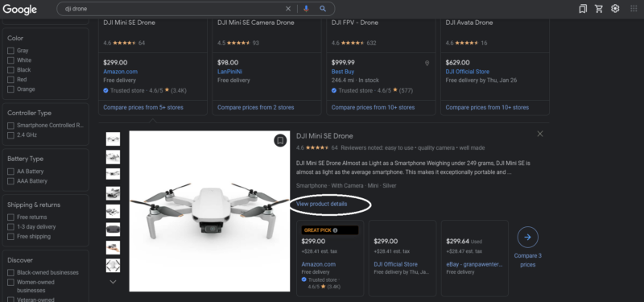Open View product details link

tap(321, 204)
